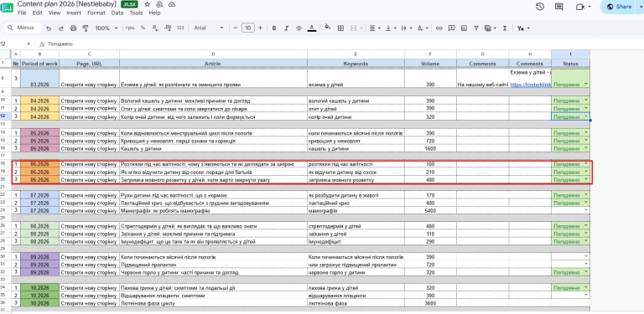Image resolution: width=644 pixels, height=314 pixels.
Task: Click the Menus search box
Action: (x=23, y=28)
